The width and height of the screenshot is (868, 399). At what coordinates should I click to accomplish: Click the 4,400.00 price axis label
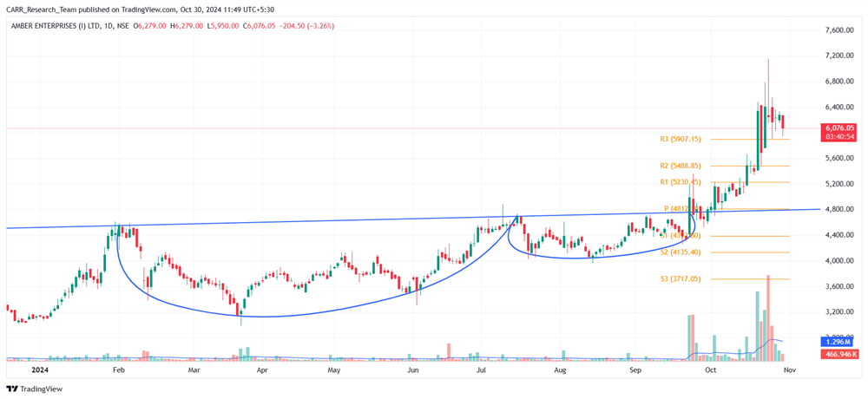pos(839,235)
